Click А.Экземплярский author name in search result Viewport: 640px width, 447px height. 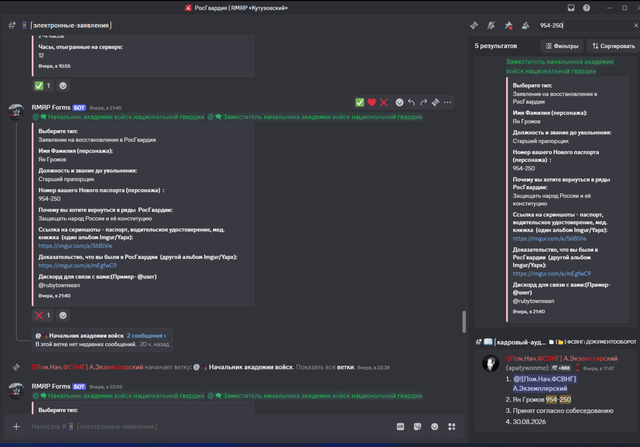[x=562, y=358]
